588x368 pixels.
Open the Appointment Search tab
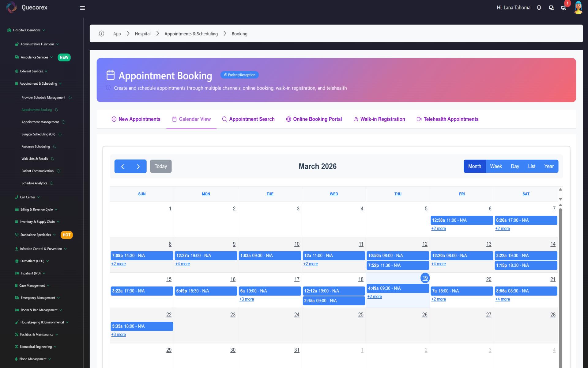tap(248, 119)
